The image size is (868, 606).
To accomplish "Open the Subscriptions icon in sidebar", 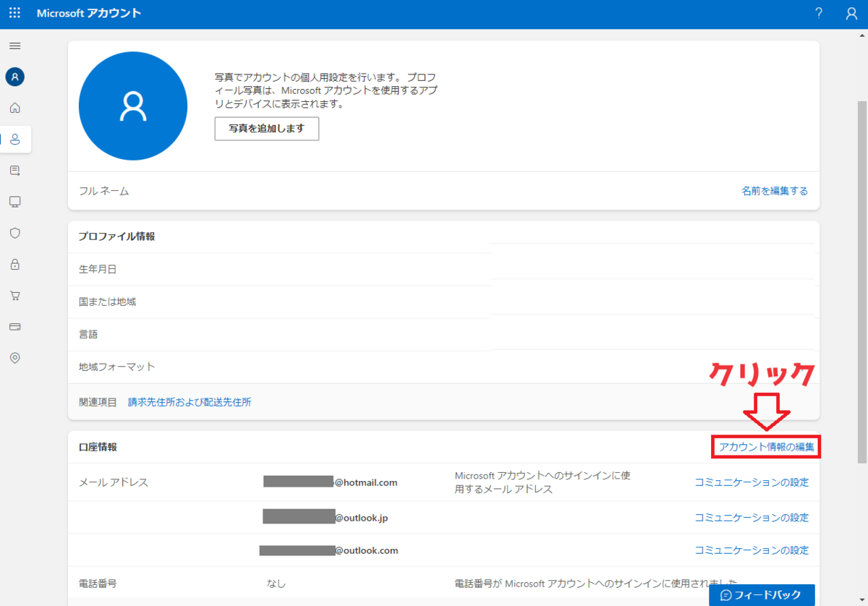I will click(14, 171).
